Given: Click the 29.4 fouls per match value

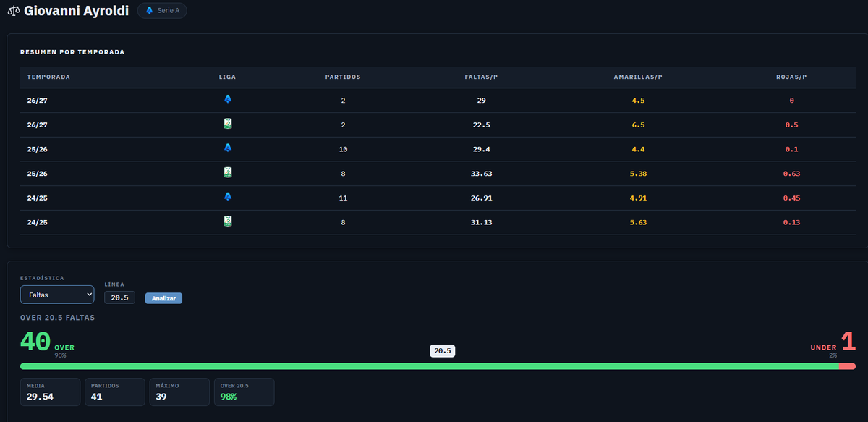Looking at the screenshot, I should [x=481, y=149].
